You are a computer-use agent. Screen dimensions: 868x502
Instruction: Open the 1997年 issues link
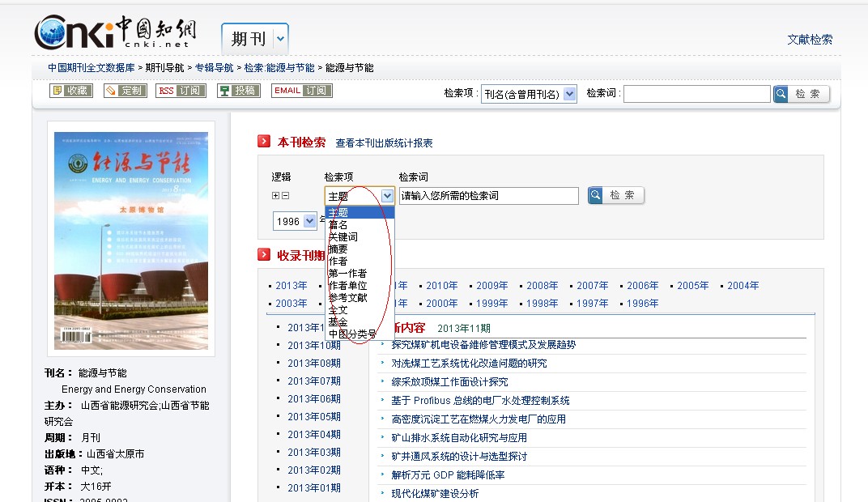point(593,304)
